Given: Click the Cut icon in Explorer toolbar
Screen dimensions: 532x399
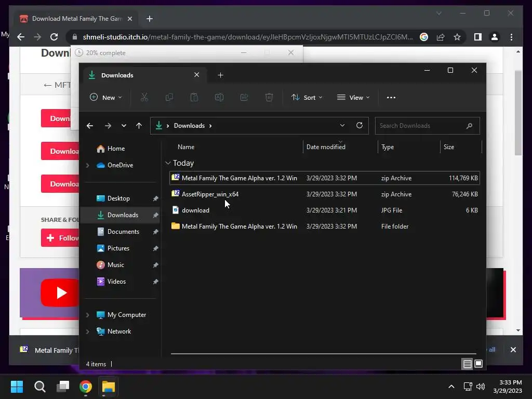Looking at the screenshot, I should pyautogui.click(x=144, y=97).
